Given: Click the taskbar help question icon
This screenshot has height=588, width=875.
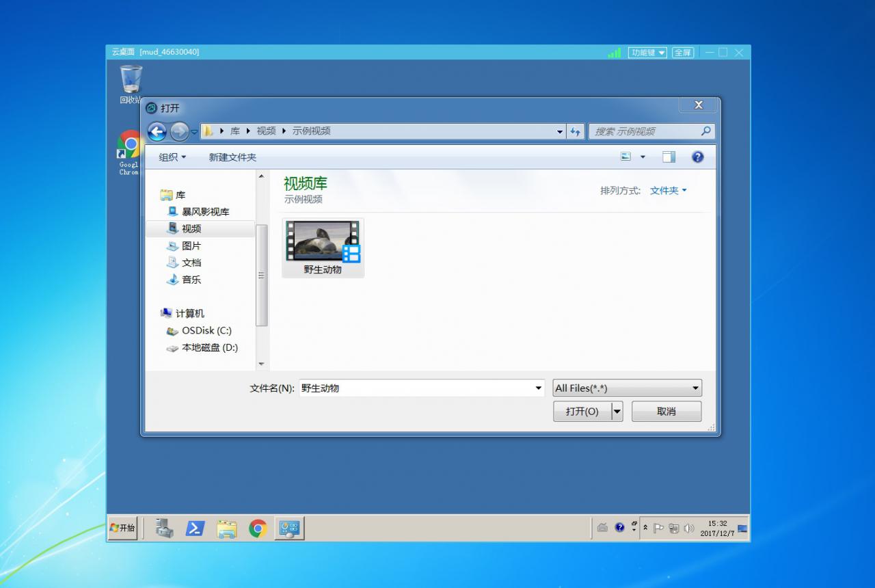Looking at the screenshot, I should pyautogui.click(x=619, y=527).
